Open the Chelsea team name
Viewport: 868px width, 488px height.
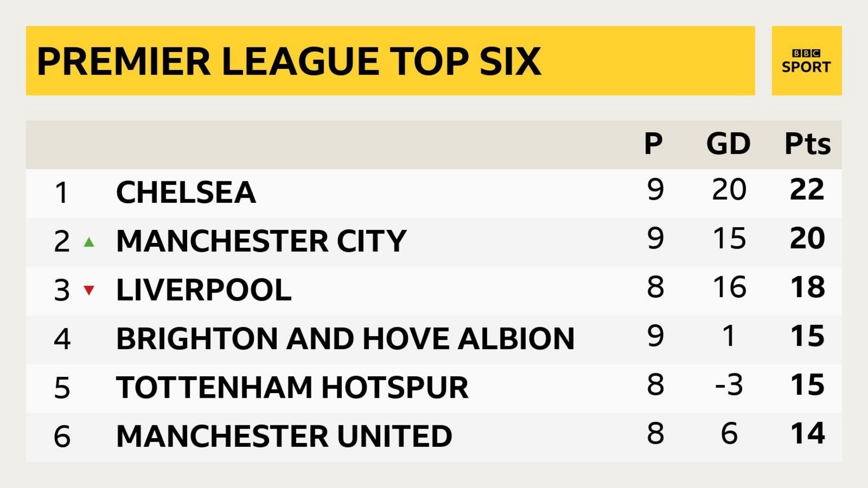(186, 193)
